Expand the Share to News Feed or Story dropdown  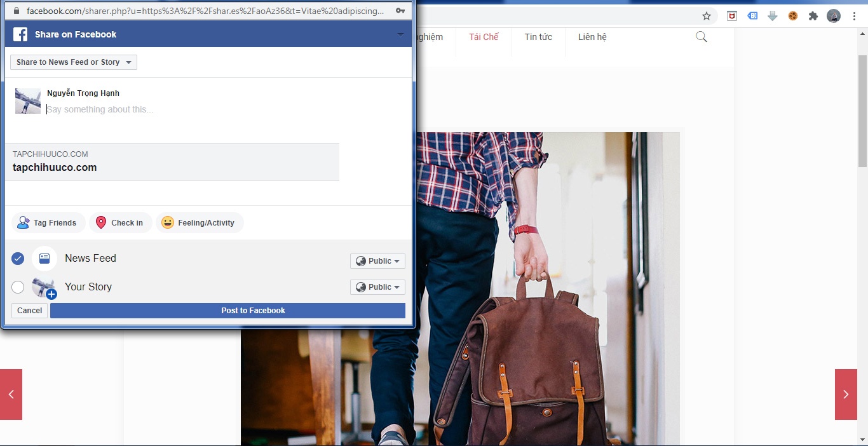[74, 62]
